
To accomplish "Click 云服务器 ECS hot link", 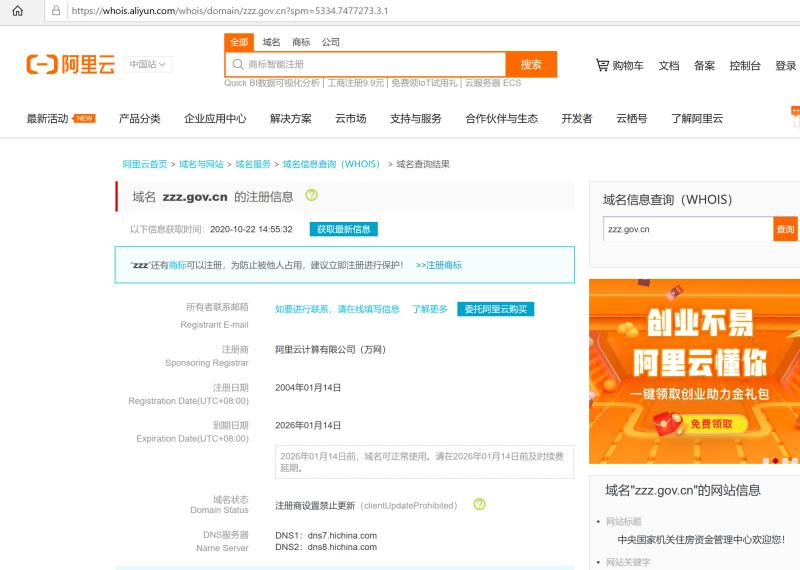I will [493, 83].
